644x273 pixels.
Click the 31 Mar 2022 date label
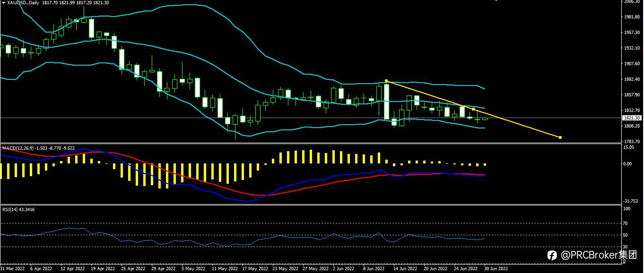pyautogui.click(x=11, y=269)
